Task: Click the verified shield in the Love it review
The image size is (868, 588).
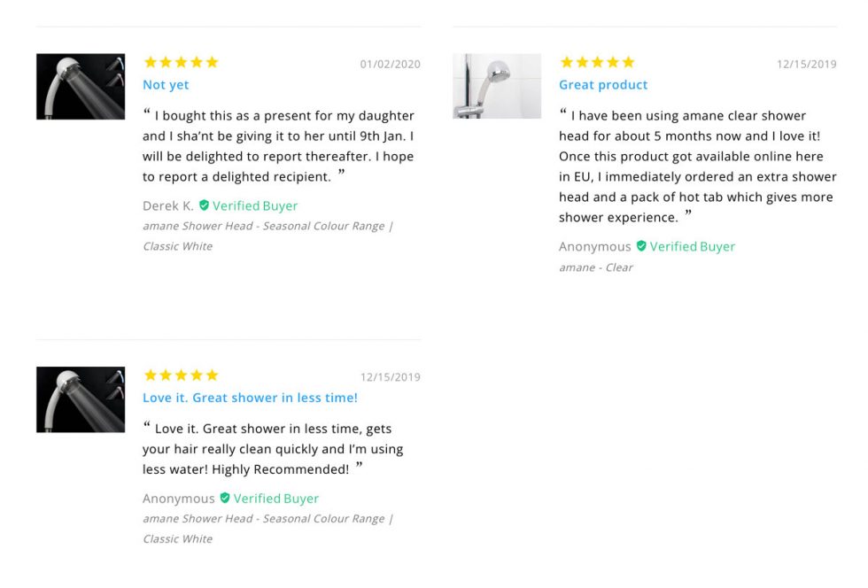Action: click(225, 498)
